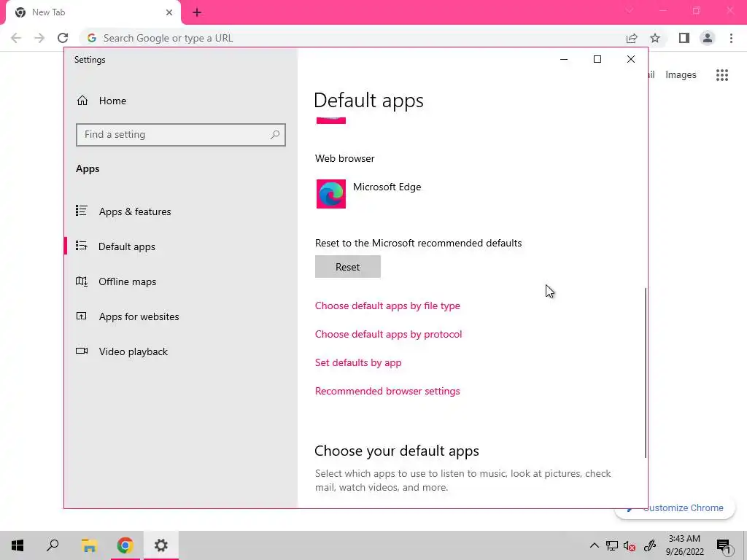Close the Chrome New Tab tab
Screen dimensions: 747x560
pyautogui.click(x=169, y=12)
